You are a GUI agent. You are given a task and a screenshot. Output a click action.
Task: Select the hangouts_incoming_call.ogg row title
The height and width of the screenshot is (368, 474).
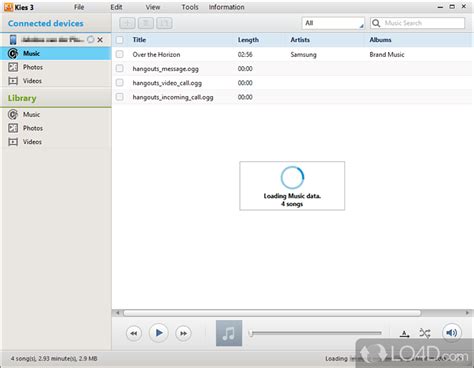173,97
